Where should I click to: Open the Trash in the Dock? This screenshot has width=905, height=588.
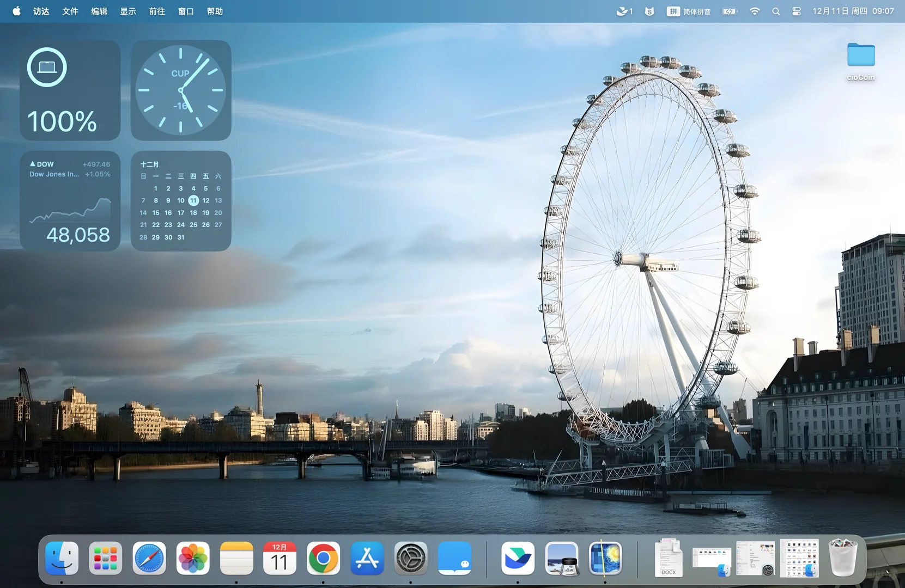click(843, 558)
